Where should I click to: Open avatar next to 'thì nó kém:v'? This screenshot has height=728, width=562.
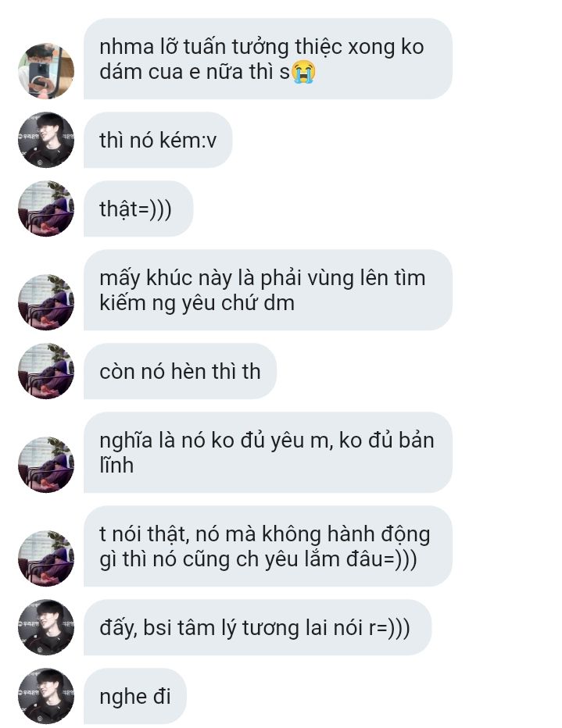click(46, 140)
